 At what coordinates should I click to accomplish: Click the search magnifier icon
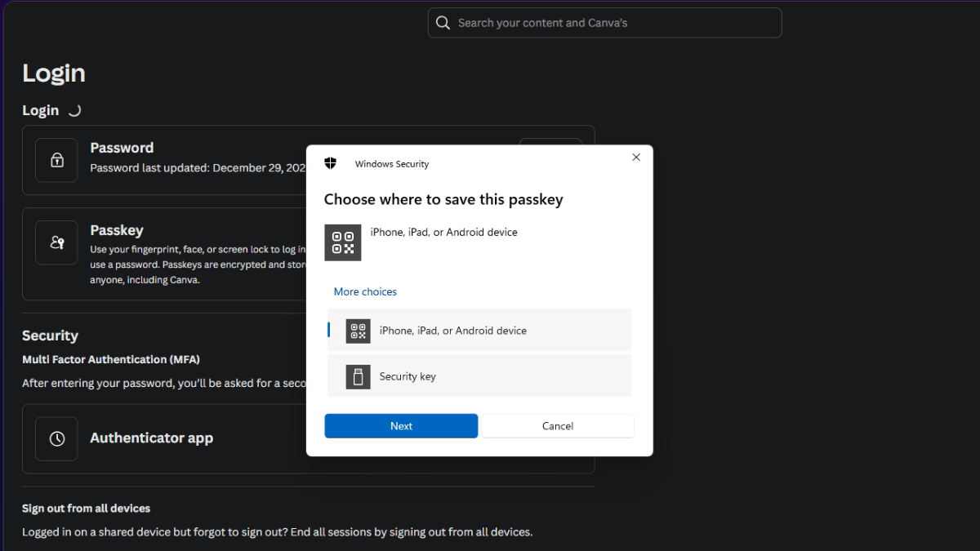point(443,23)
